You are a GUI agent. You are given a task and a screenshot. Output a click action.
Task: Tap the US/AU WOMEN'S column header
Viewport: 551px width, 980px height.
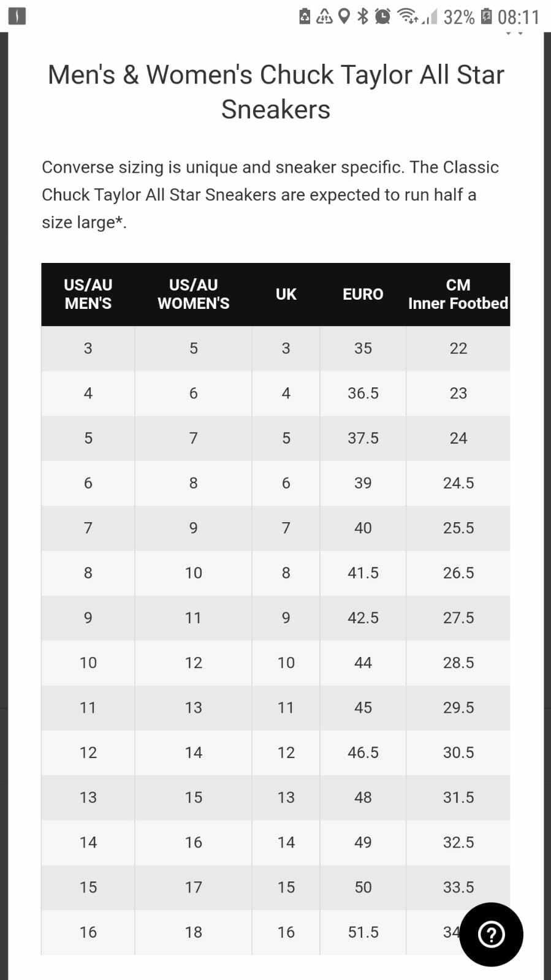point(193,294)
